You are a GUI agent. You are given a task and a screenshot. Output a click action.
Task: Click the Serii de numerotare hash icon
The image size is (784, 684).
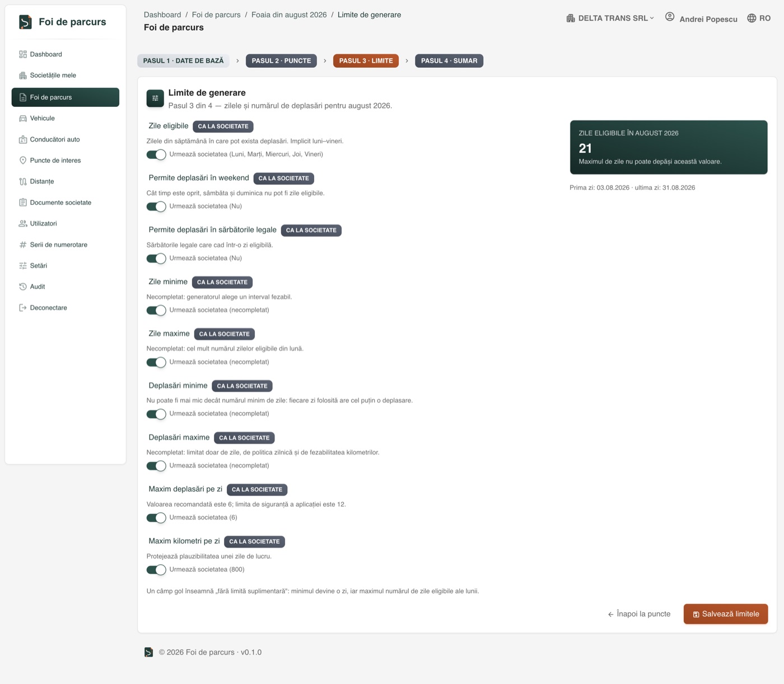(23, 245)
